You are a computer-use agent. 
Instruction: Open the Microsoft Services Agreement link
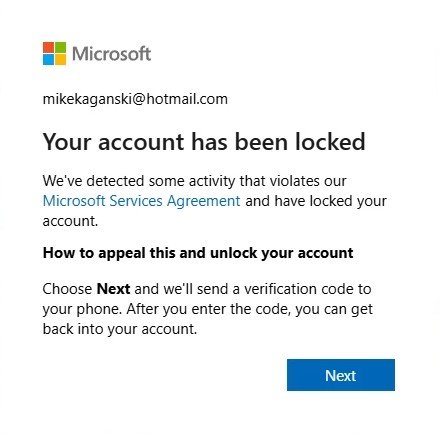click(x=141, y=201)
